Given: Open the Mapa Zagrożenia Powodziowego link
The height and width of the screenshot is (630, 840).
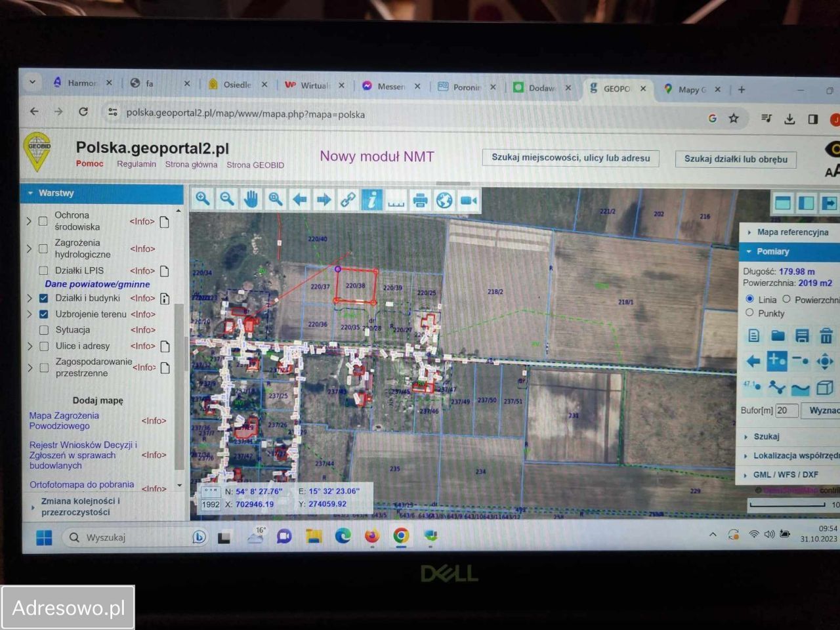Looking at the screenshot, I should pyautogui.click(x=64, y=421).
